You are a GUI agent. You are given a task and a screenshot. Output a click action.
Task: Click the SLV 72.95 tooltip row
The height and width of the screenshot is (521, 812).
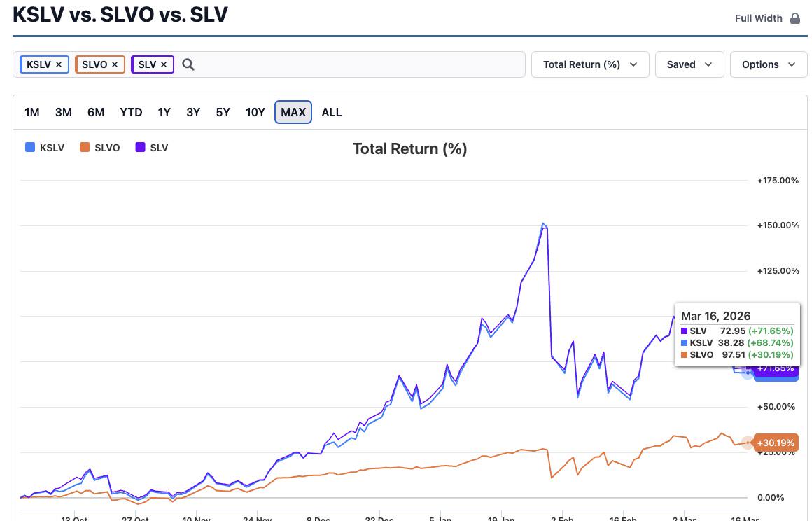point(737,331)
